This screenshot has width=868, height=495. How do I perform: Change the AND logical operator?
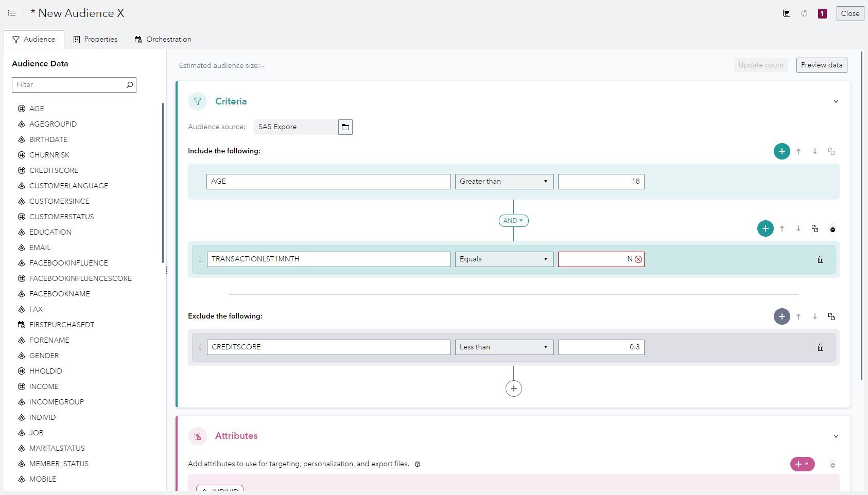click(x=513, y=220)
